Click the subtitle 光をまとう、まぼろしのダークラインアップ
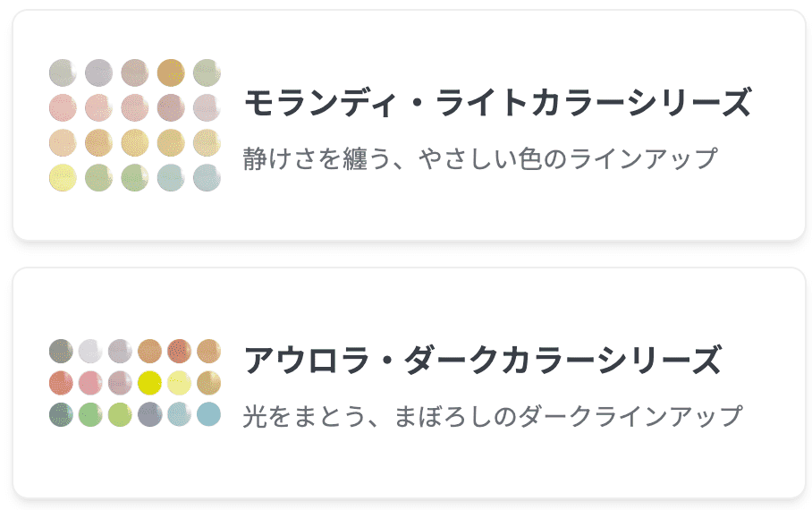 [492, 416]
